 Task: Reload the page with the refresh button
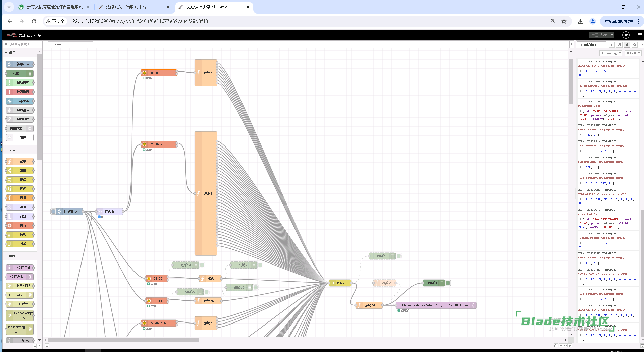[34, 21]
